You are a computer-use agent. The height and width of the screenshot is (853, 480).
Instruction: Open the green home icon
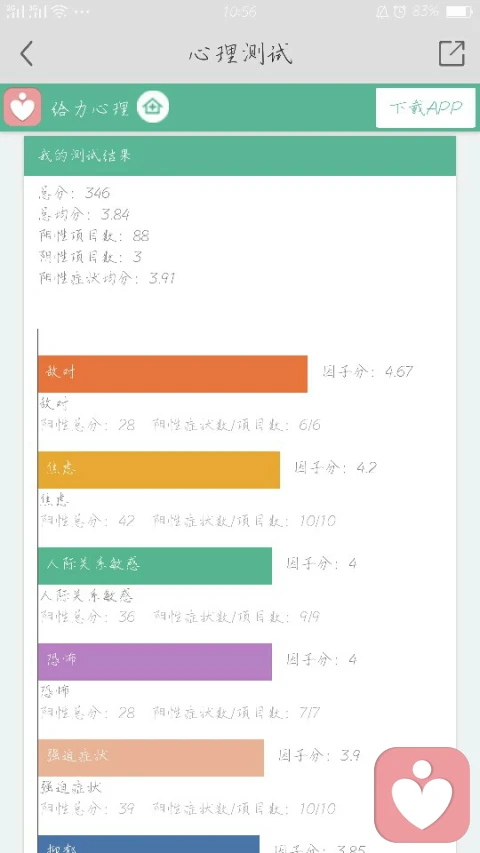point(153,107)
